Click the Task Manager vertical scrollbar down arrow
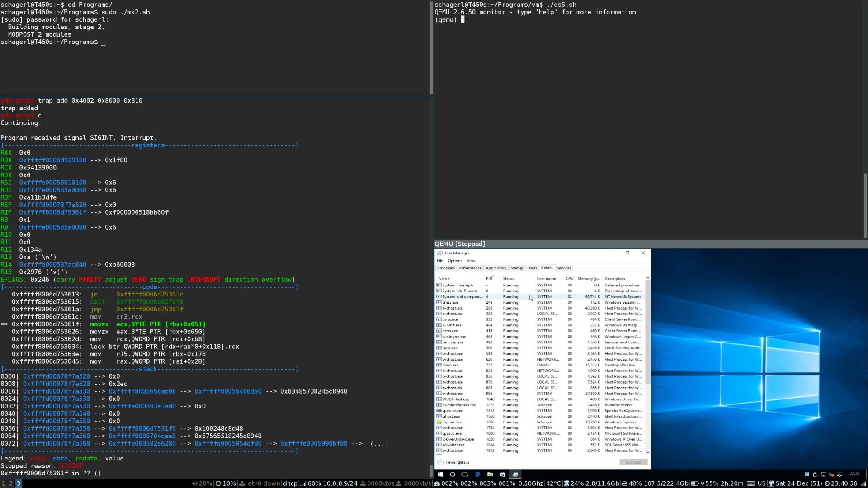868x488 pixels. point(648,452)
